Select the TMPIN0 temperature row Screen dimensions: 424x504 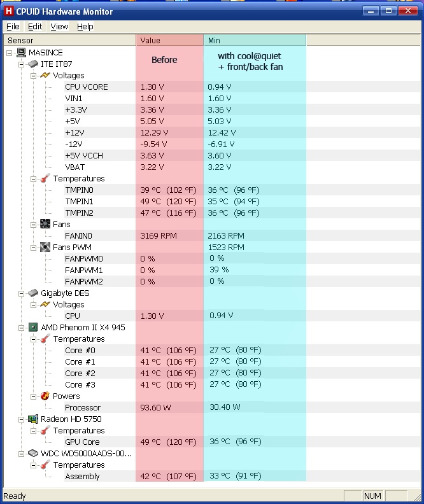(243, 190)
